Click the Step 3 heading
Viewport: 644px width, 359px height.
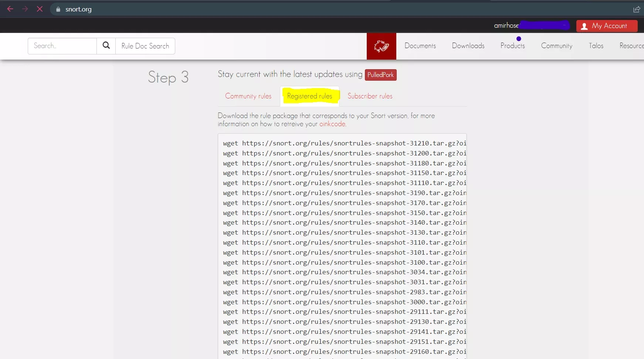(x=168, y=77)
